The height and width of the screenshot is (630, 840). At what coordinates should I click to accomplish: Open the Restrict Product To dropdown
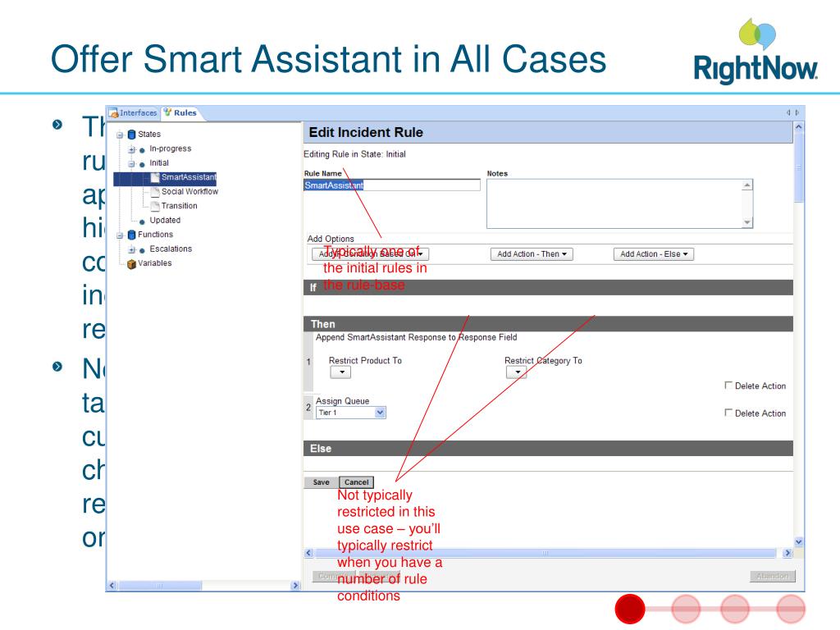pyautogui.click(x=340, y=372)
